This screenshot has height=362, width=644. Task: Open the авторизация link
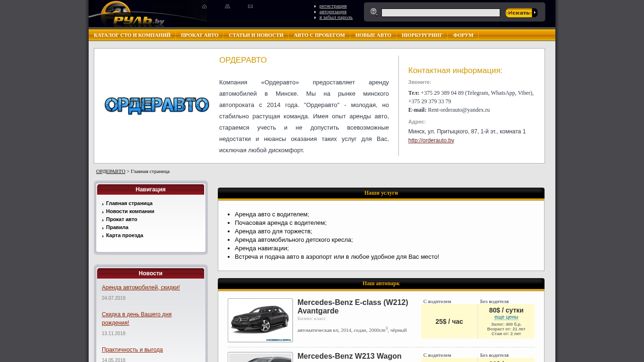click(x=333, y=11)
